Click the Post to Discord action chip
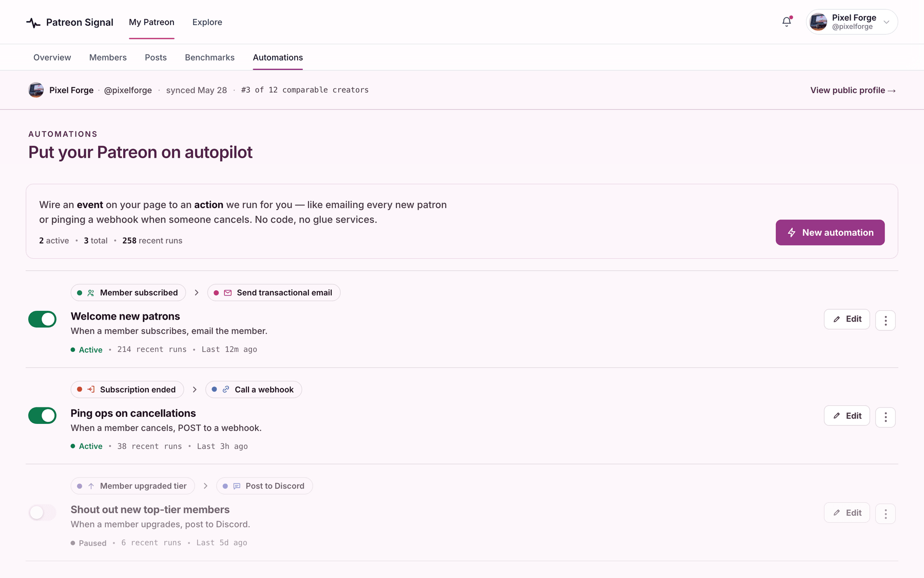924x578 pixels. (264, 486)
